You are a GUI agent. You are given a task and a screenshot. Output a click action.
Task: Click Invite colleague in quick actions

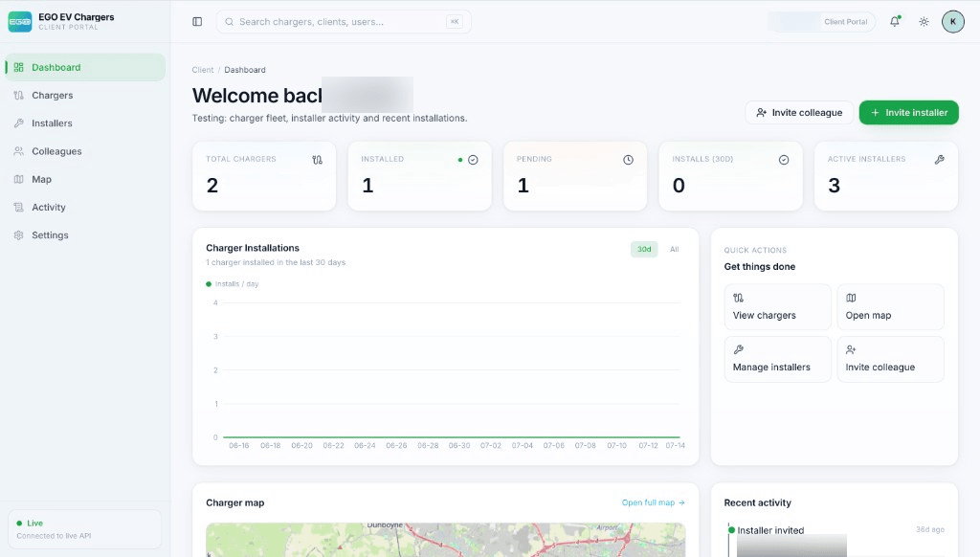[x=891, y=360]
